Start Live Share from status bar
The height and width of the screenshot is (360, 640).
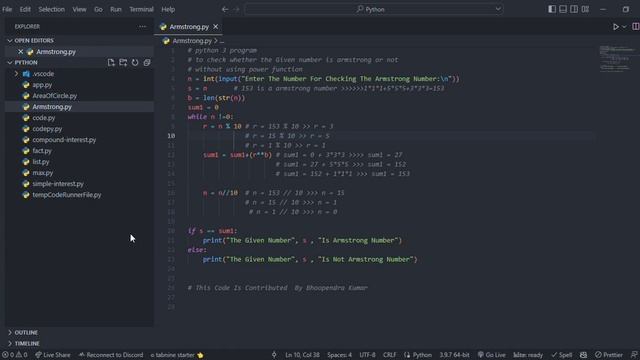(x=53, y=355)
